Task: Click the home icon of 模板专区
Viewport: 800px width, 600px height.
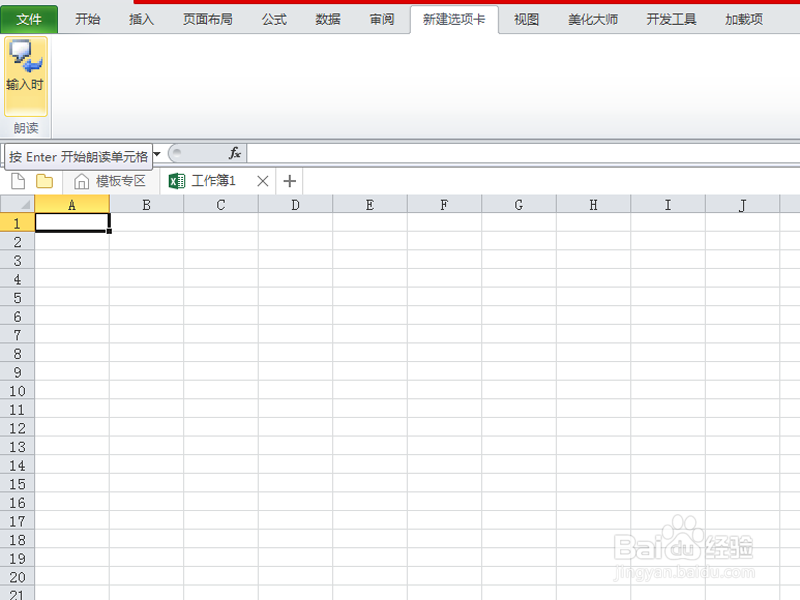Action: (81, 181)
